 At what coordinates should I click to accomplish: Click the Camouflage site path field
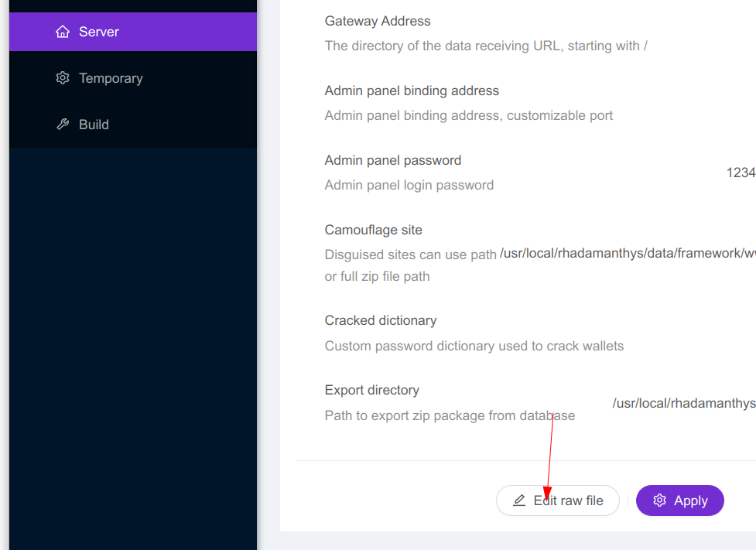pyautogui.click(x=628, y=253)
